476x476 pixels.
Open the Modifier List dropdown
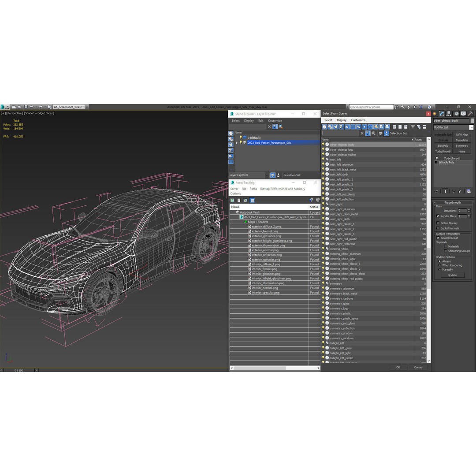471,127
